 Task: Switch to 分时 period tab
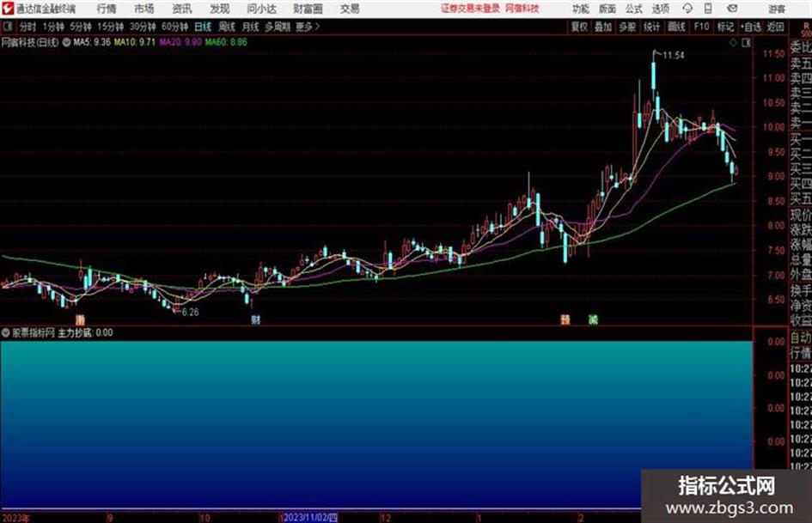(x=27, y=27)
